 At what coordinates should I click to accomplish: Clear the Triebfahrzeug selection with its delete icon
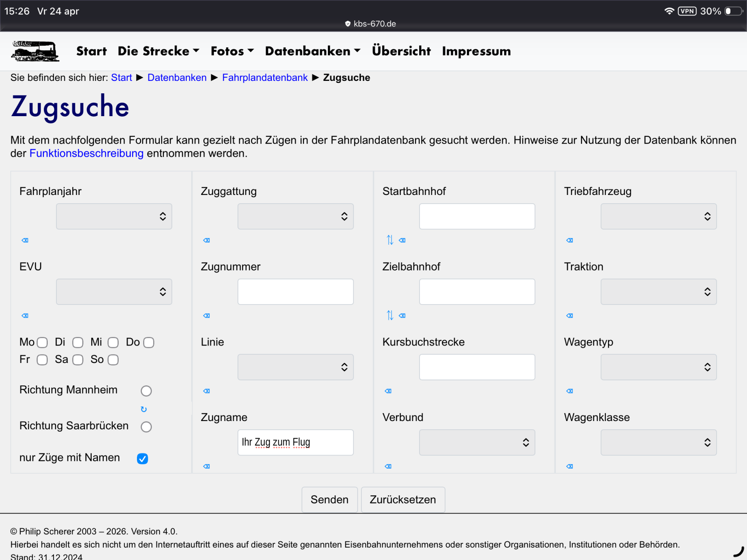pos(569,240)
